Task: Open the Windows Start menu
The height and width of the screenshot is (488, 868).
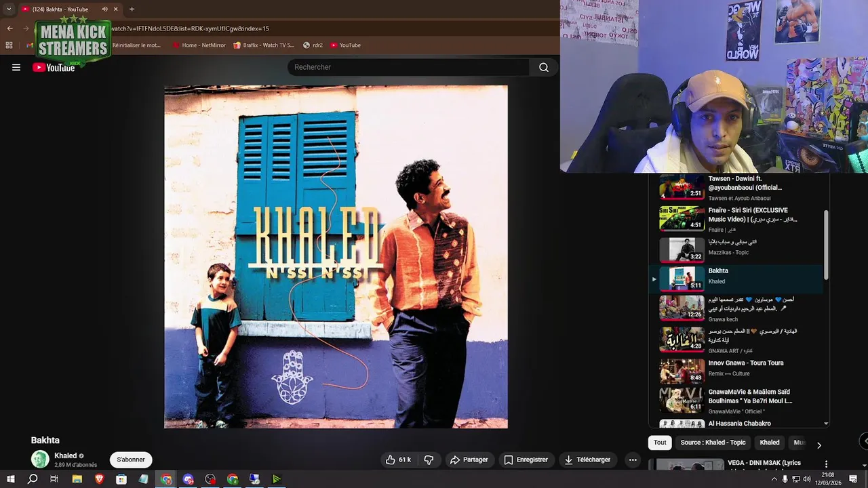Action: point(10,479)
